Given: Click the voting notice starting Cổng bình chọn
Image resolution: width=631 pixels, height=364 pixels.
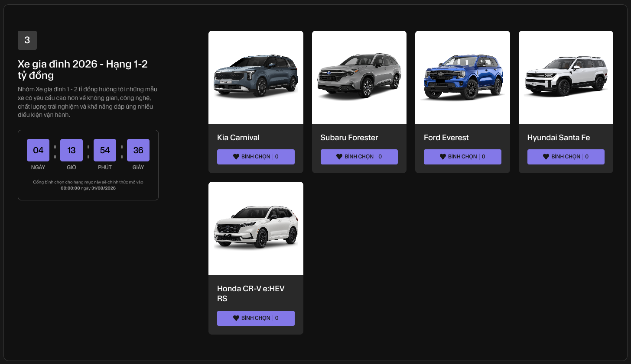Looking at the screenshot, I should click(x=88, y=185).
